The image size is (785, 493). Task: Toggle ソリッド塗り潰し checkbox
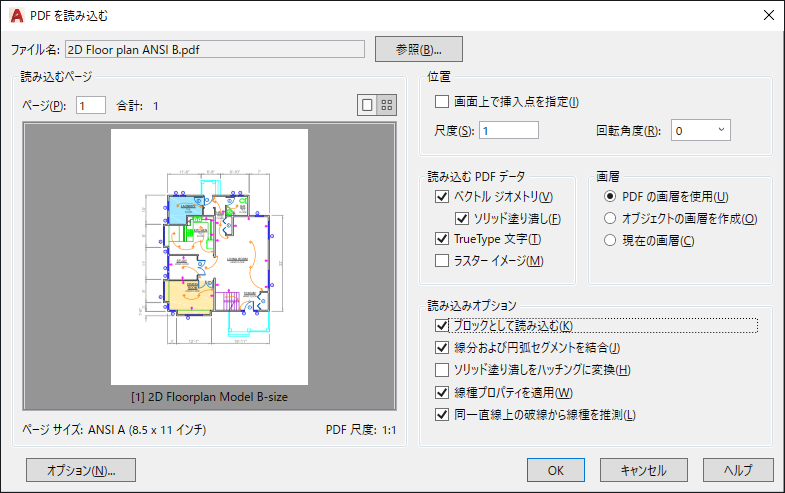[462, 218]
